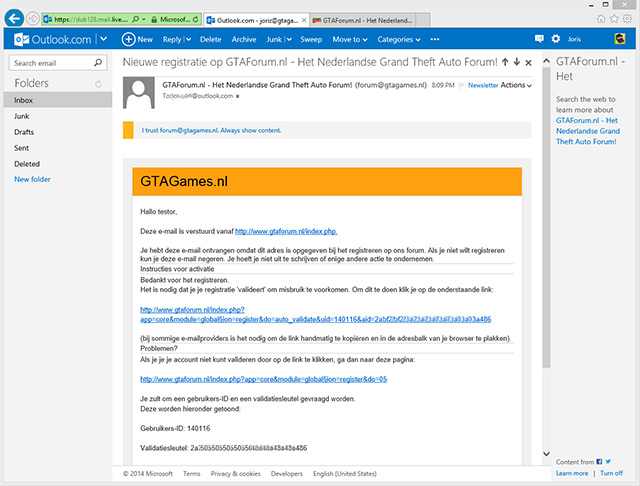The height and width of the screenshot is (486, 640).
Task: Click the sender avatar placeholder
Action: (x=139, y=93)
